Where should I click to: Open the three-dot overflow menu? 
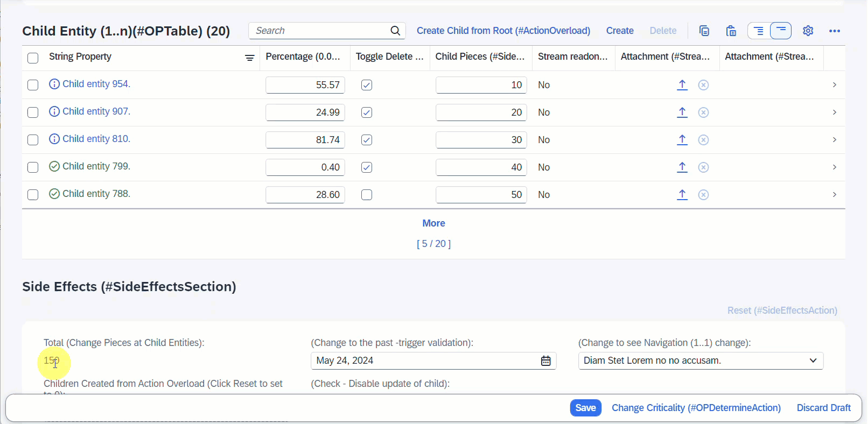[835, 31]
